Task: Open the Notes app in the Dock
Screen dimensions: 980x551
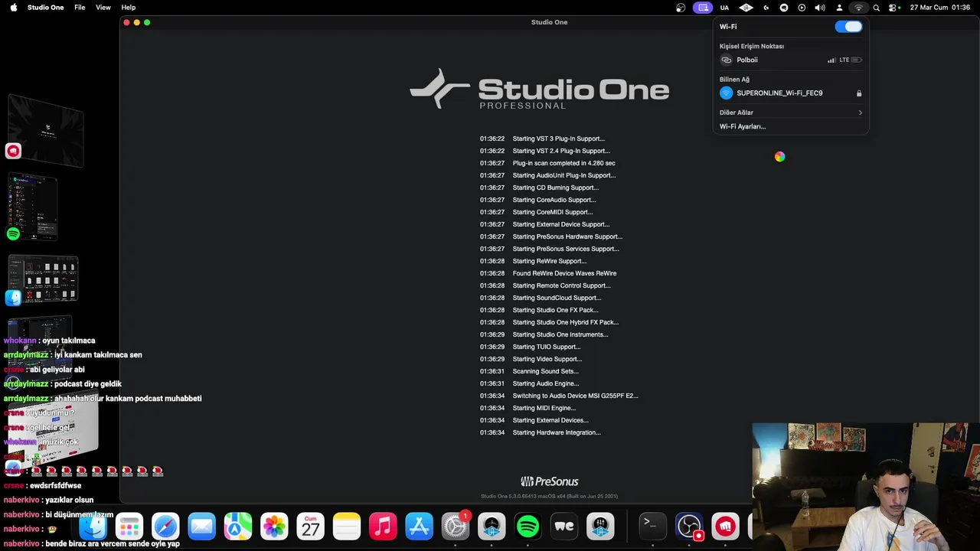Action: click(347, 527)
